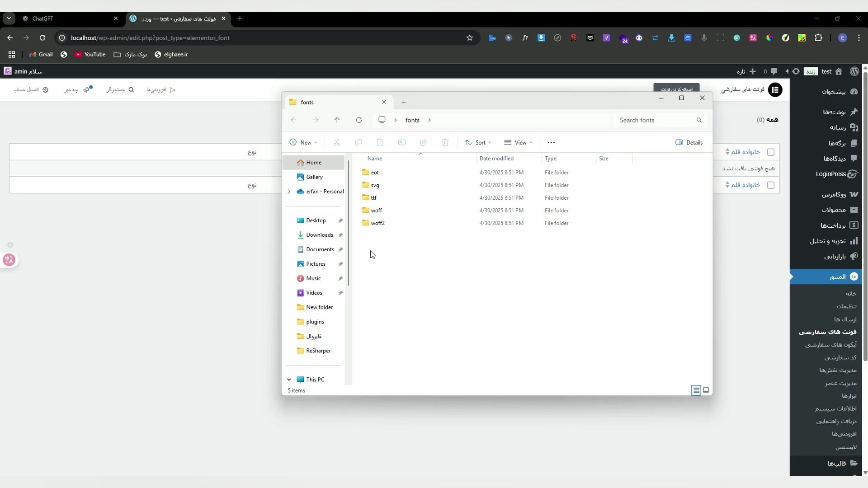
Task: Tick the bottom select-all checkbox in fonts table
Action: pos(771,185)
